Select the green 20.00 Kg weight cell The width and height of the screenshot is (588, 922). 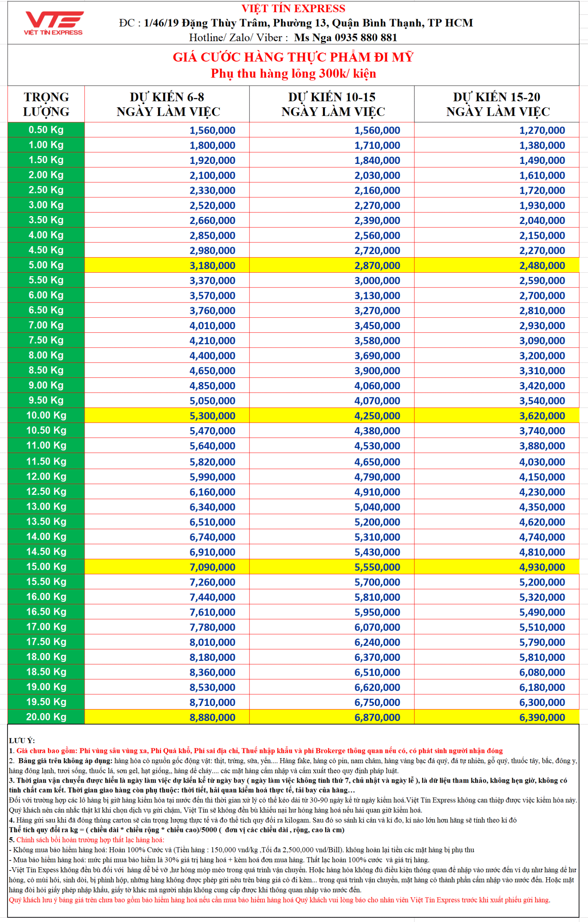[46, 717]
